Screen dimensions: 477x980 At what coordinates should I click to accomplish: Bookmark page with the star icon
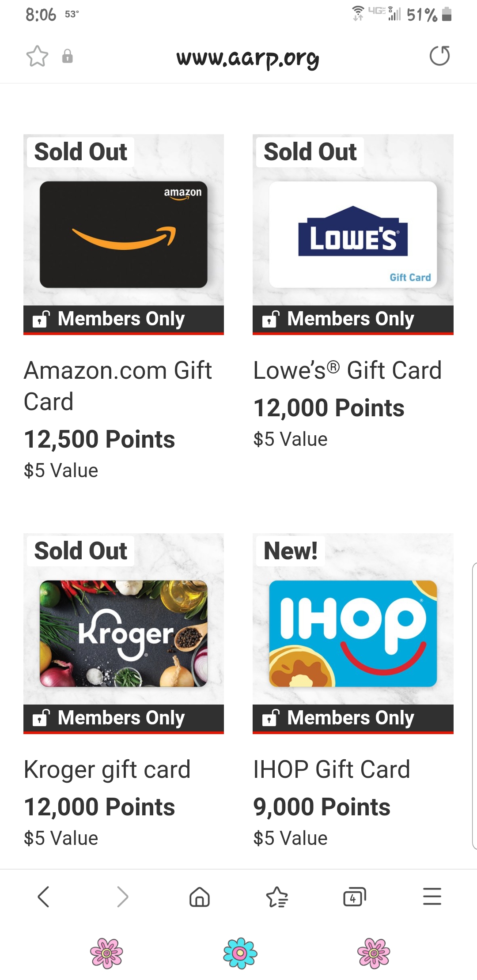point(37,57)
